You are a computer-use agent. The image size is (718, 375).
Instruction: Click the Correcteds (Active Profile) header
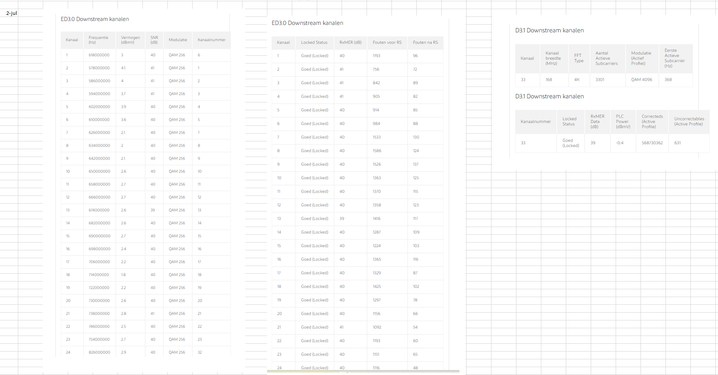652,121
